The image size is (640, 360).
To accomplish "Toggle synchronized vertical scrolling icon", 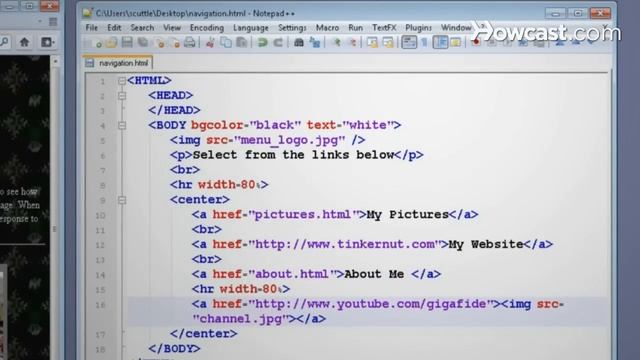I will [x=372, y=42].
